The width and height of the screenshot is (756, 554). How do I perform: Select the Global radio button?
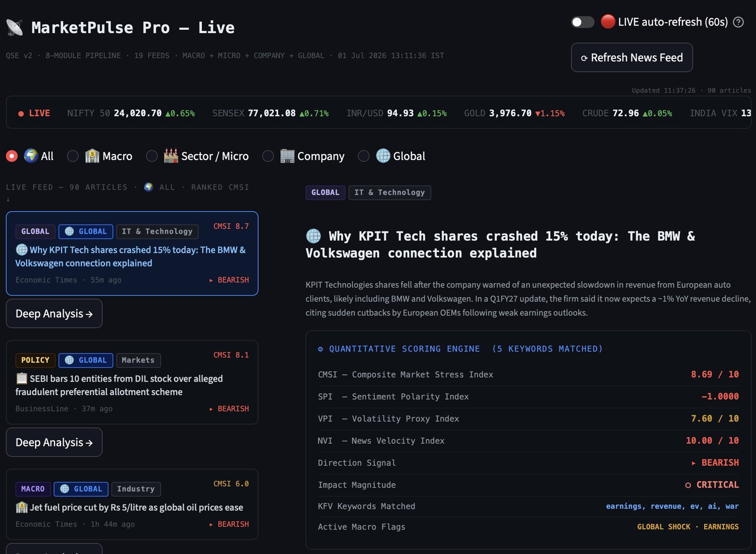click(364, 156)
